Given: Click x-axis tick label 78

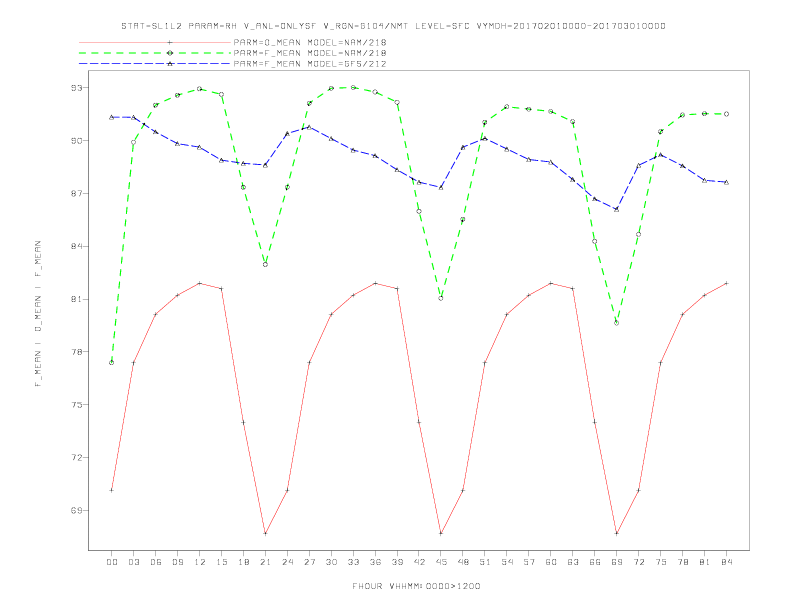Looking at the screenshot, I should click(x=683, y=562).
